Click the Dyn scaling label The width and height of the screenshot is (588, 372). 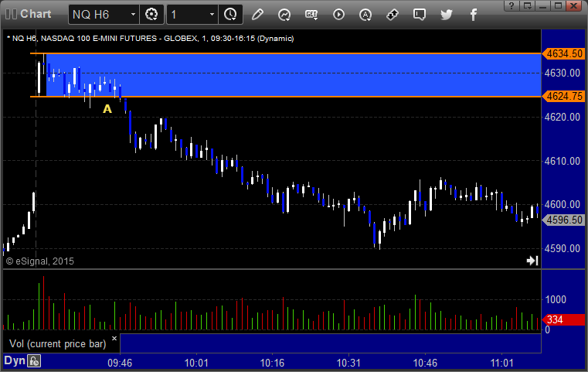coord(15,360)
